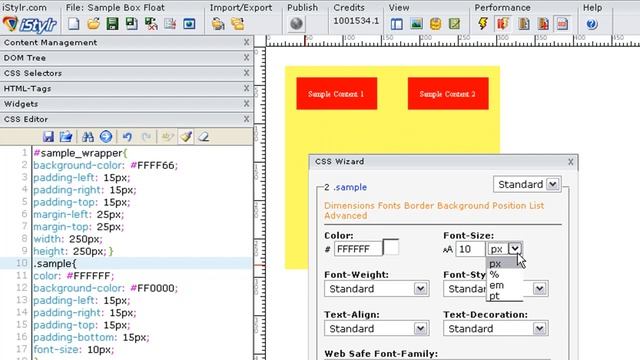Image resolution: width=640 pixels, height=360 pixels.
Task: Click the green notepad icon in View
Action: 454,24
